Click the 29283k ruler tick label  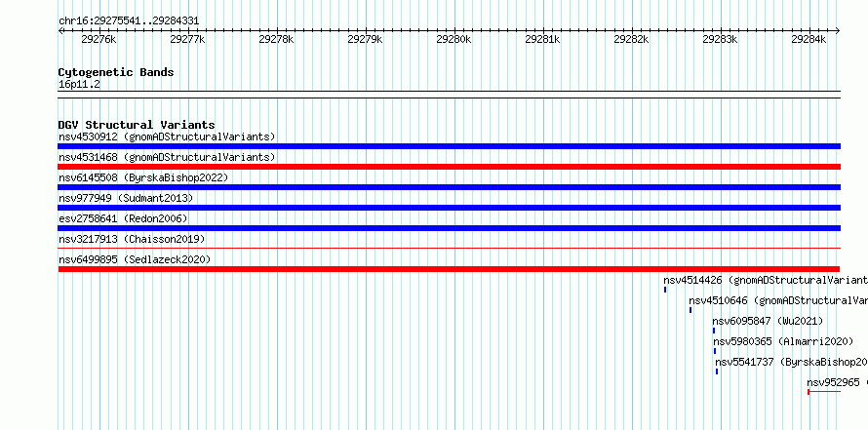[720, 39]
